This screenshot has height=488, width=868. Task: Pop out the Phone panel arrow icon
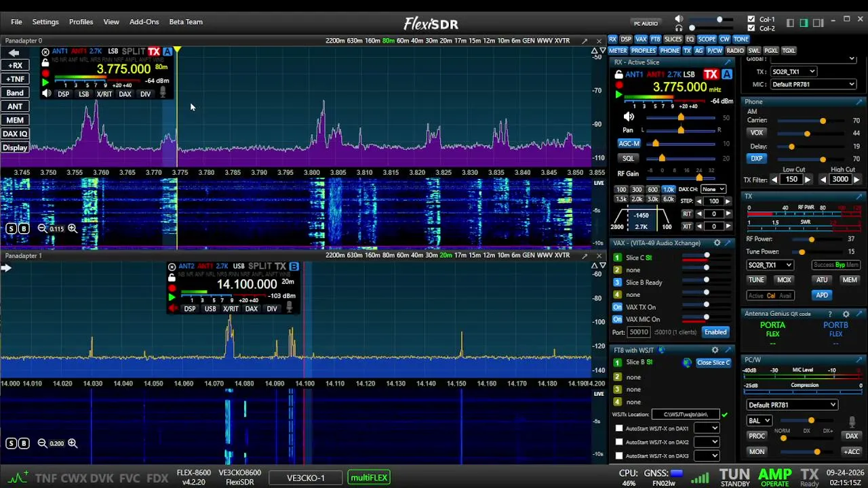[859, 102]
